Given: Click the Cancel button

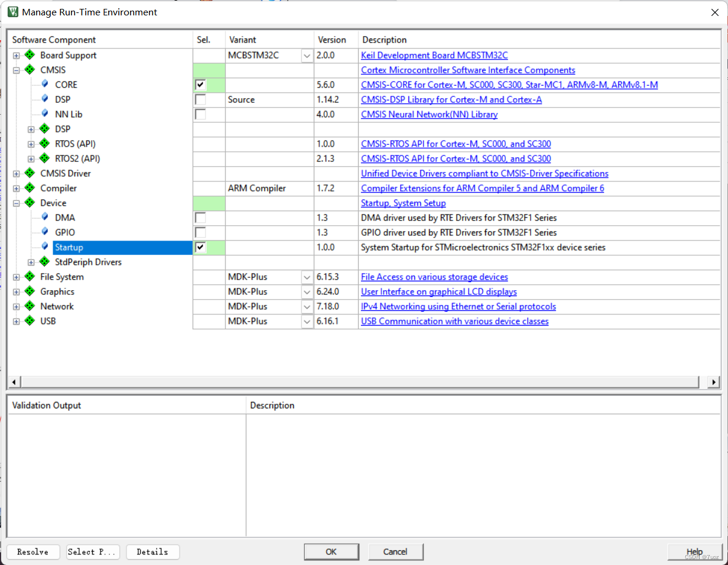Looking at the screenshot, I should pos(395,552).
